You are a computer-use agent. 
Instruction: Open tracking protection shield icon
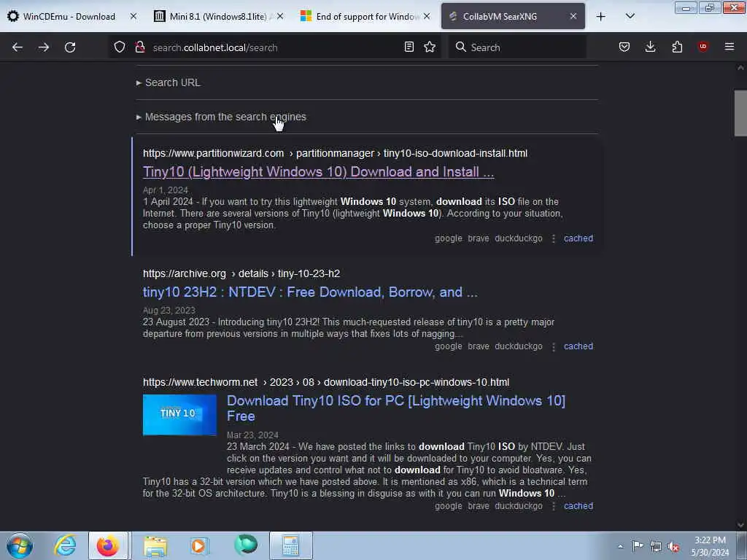(120, 47)
